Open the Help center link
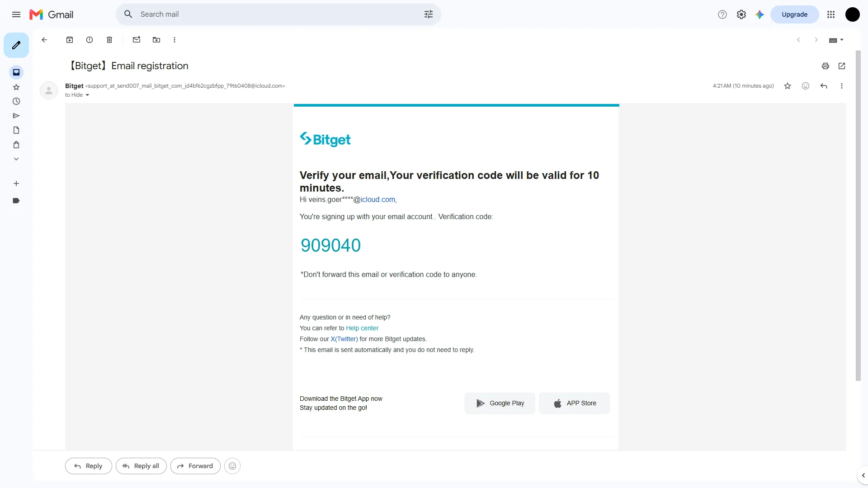Screen dimensions: 868x488 tap(362, 328)
